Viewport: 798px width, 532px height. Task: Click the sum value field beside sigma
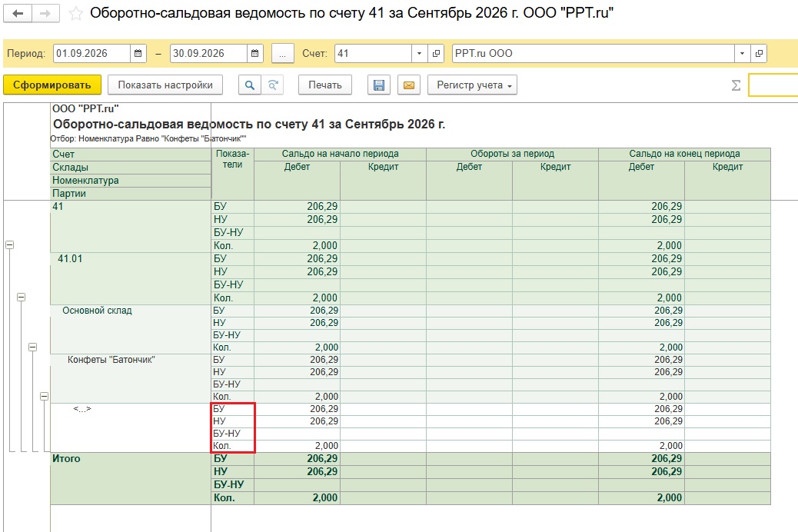773,85
